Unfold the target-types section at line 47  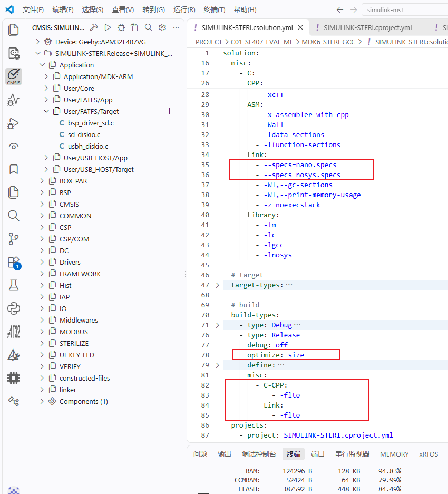click(217, 285)
